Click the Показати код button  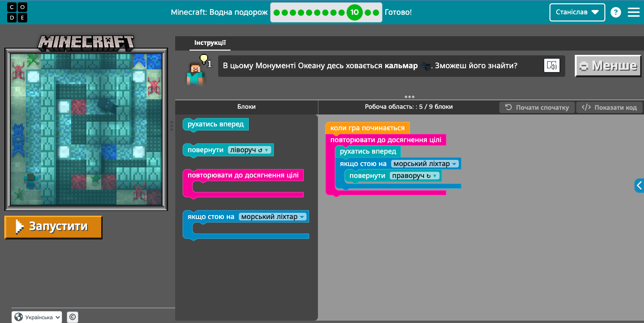coord(609,107)
